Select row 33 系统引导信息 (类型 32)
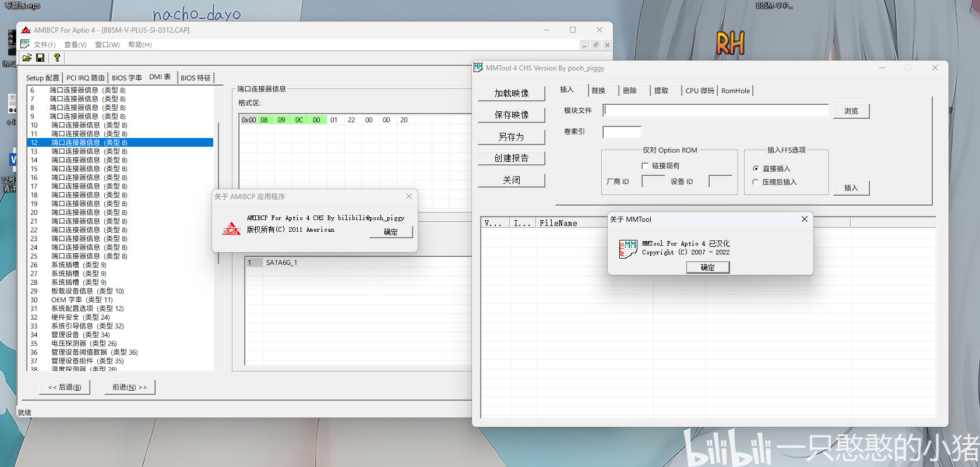Screen dimensions: 980x467 coord(120,326)
